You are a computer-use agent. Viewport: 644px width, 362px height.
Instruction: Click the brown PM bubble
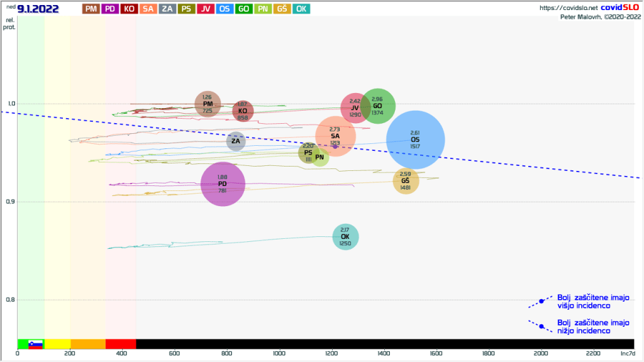(208, 104)
